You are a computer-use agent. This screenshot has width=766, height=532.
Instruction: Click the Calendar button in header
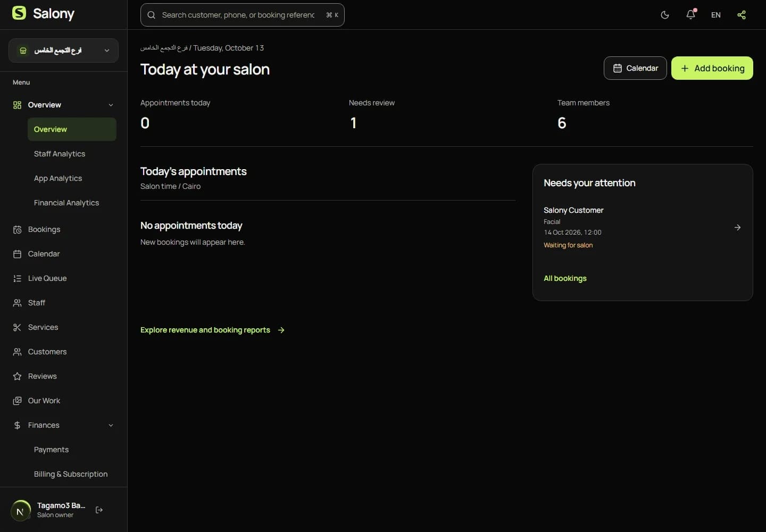[x=635, y=68]
